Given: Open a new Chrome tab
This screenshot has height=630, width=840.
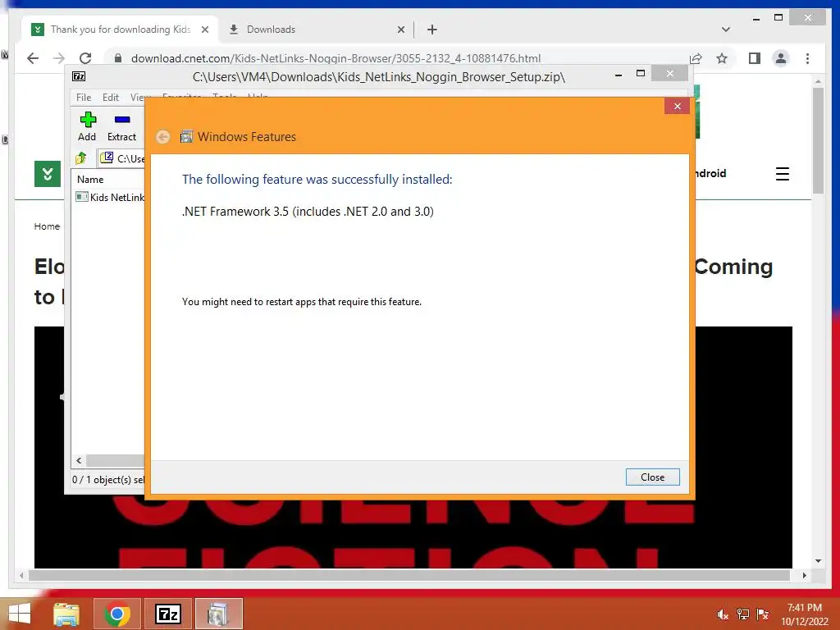Looking at the screenshot, I should [x=432, y=30].
